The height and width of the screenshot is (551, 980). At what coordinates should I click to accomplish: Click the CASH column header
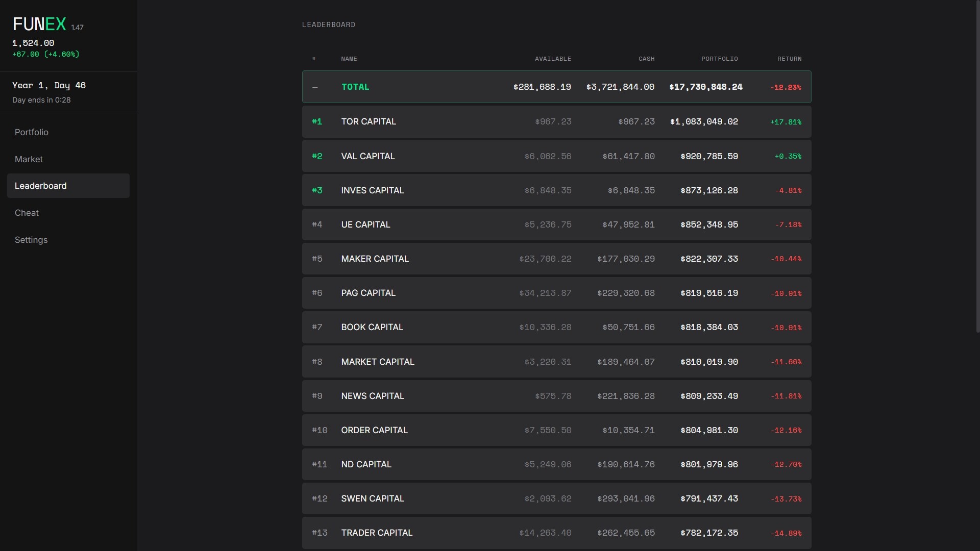pos(646,59)
